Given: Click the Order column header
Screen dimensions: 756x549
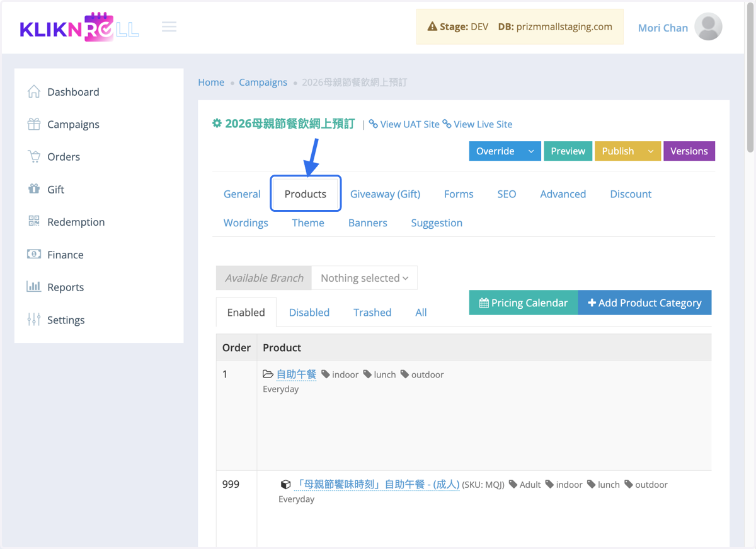Looking at the screenshot, I should 236,347.
